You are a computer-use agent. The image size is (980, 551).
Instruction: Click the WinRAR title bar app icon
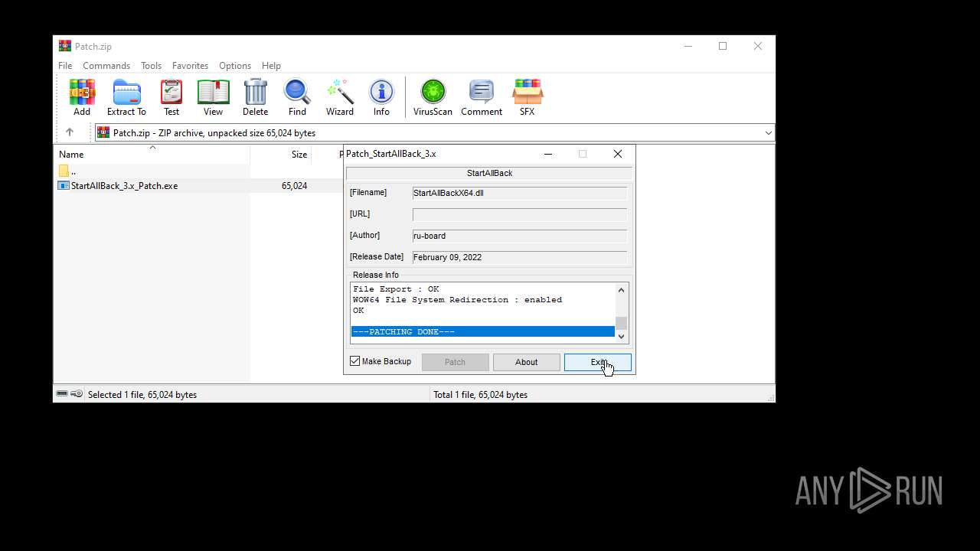point(65,46)
